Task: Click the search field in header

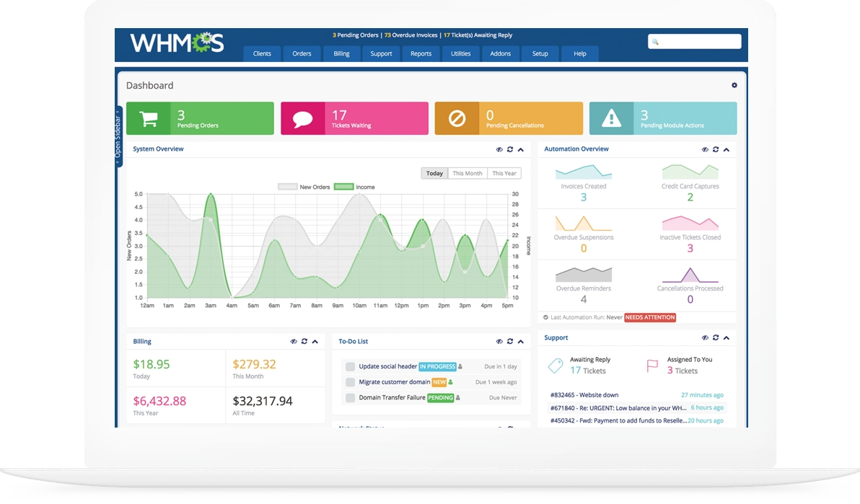Action: [x=694, y=42]
